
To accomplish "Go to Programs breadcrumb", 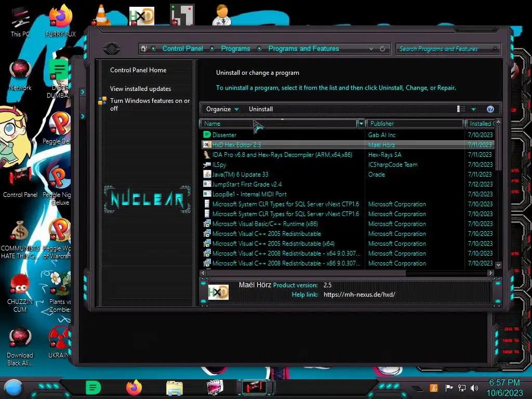I will coord(235,48).
